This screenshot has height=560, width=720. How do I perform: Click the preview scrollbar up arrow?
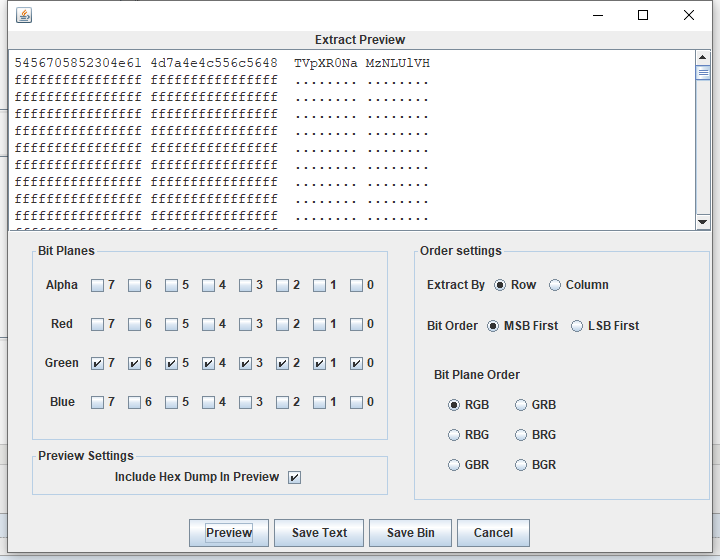703,57
